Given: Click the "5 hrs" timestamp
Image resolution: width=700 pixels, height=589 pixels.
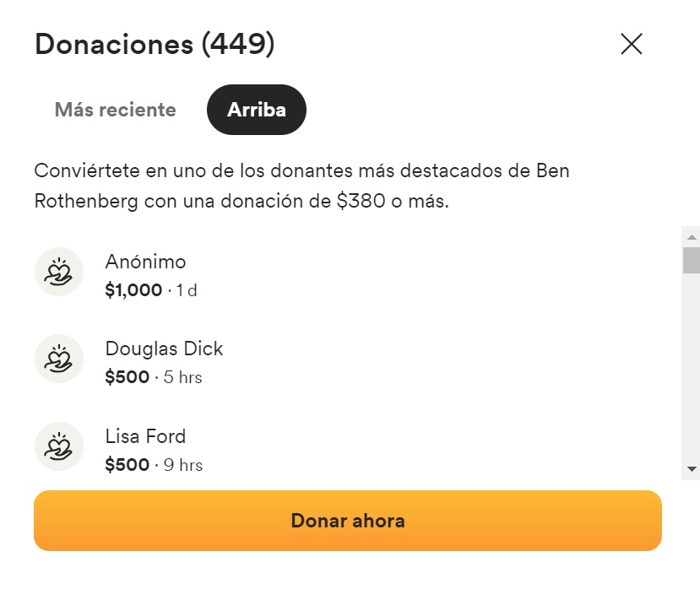Looking at the screenshot, I should click(x=181, y=377).
